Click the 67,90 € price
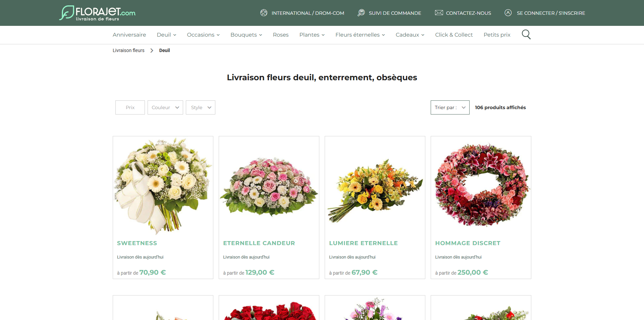Screen dimensions: 644x320 coord(365,272)
